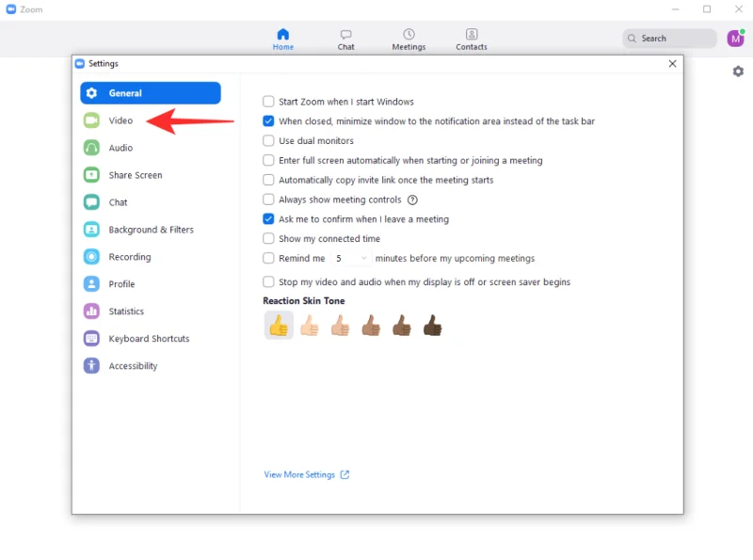Select the Statistics icon in sidebar
The image size is (753, 560).
coord(91,312)
